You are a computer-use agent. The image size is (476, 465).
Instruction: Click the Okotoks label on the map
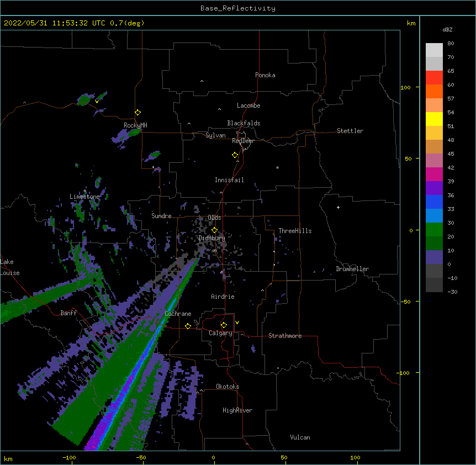point(228,387)
